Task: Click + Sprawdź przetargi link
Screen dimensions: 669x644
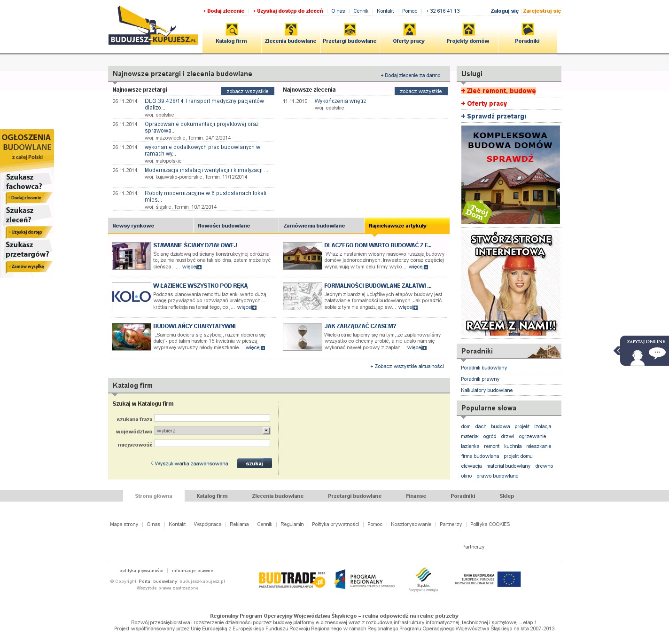Action: (493, 116)
